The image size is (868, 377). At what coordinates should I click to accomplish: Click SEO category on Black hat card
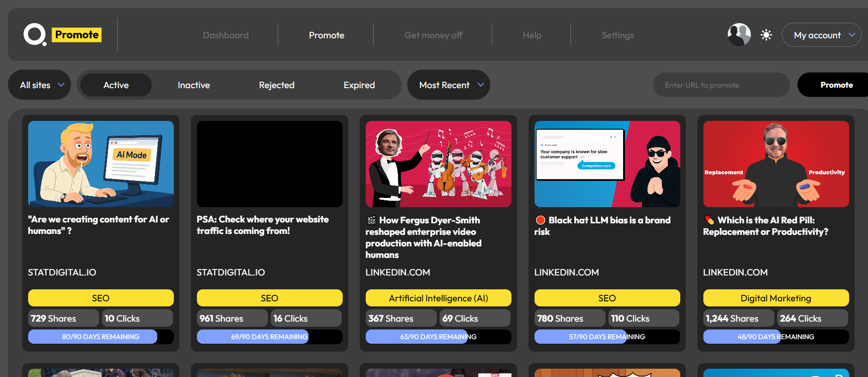point(607,298)
